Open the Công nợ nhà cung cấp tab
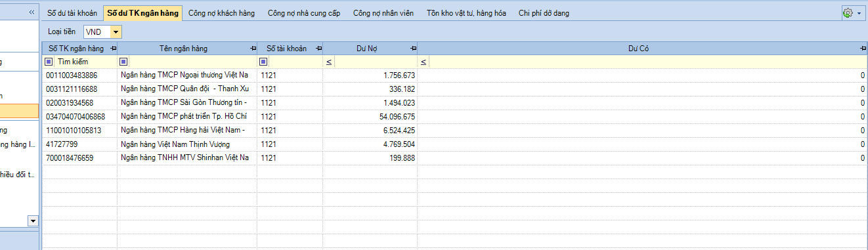 click(x=303, y=13)
